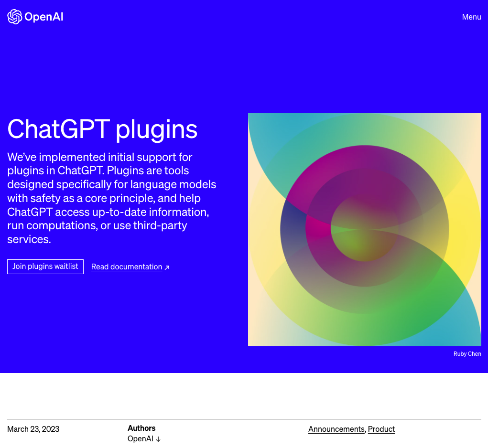
Task: Click the down arrow next to OpenAI authors
Action: (x=158, y=439)
